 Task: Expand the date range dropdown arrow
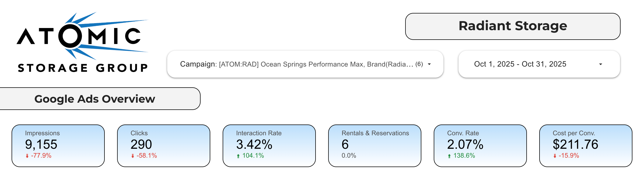(x=600, y=64)
